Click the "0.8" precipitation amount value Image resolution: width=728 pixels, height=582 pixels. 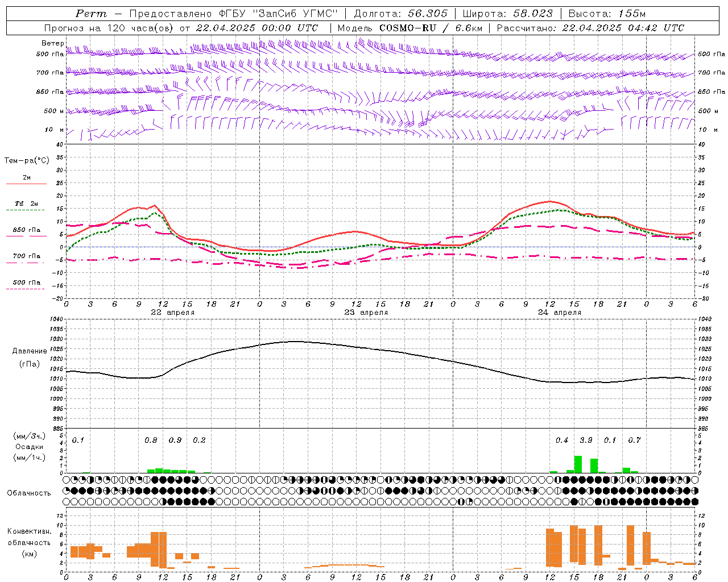[x=151, y=440]
